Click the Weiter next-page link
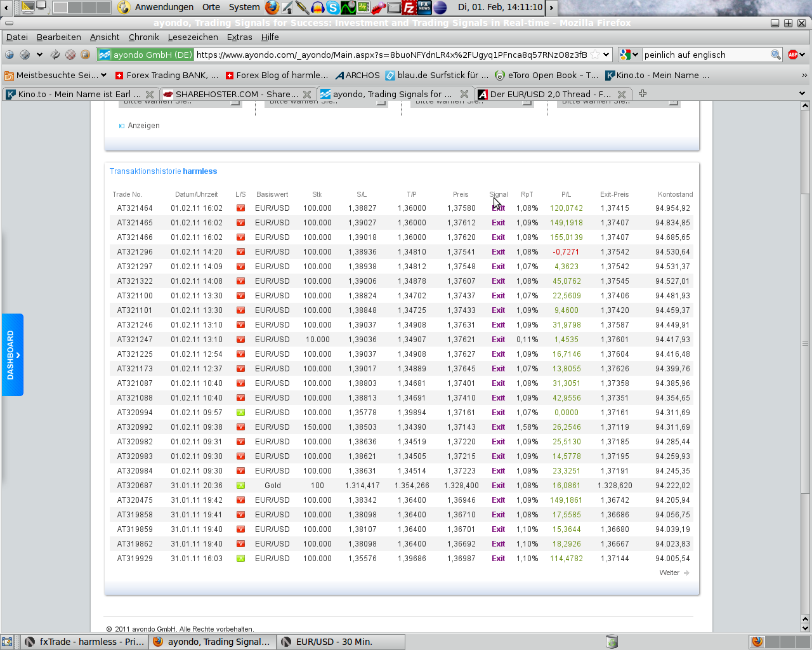This screenshot has width=812, height=650. 674,573
